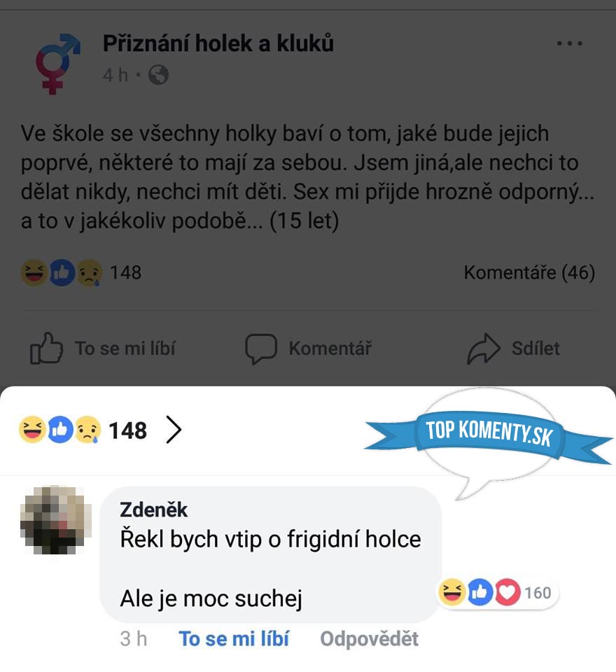Reply with Odpovědět under the comment

click(x=369, y=638)
